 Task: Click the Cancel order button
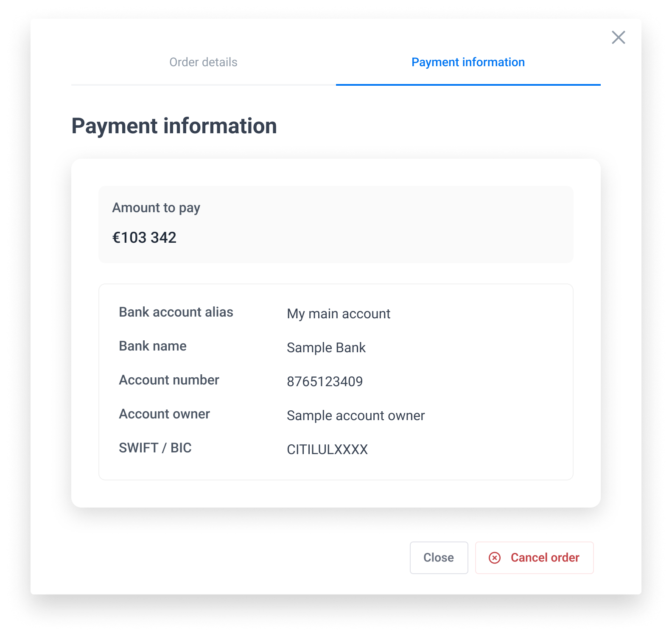coord(534,558)
